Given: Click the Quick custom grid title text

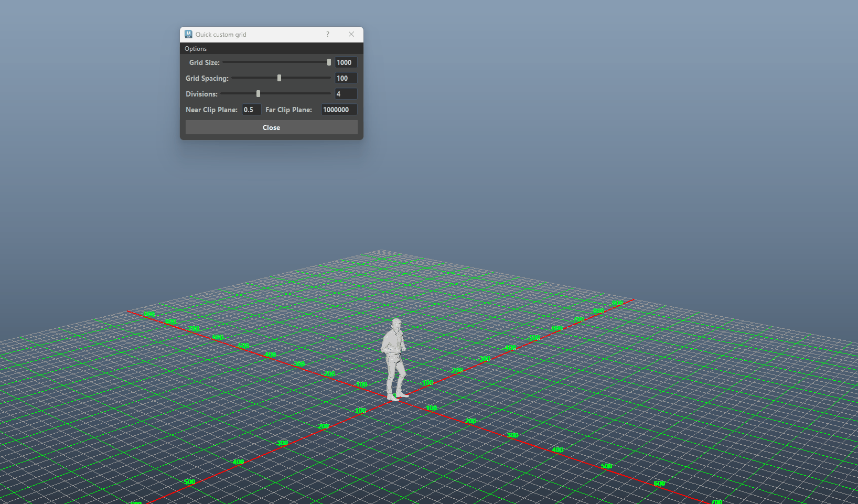Looking at the screenshot, I should (x=221, y=35).
